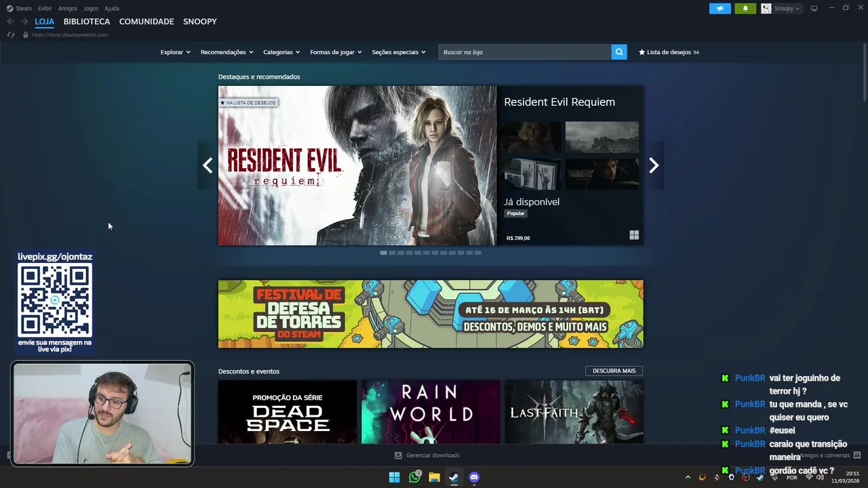Click the Popular tag on featured game
This screenshot has width=868, height=488.
point(516,213)
